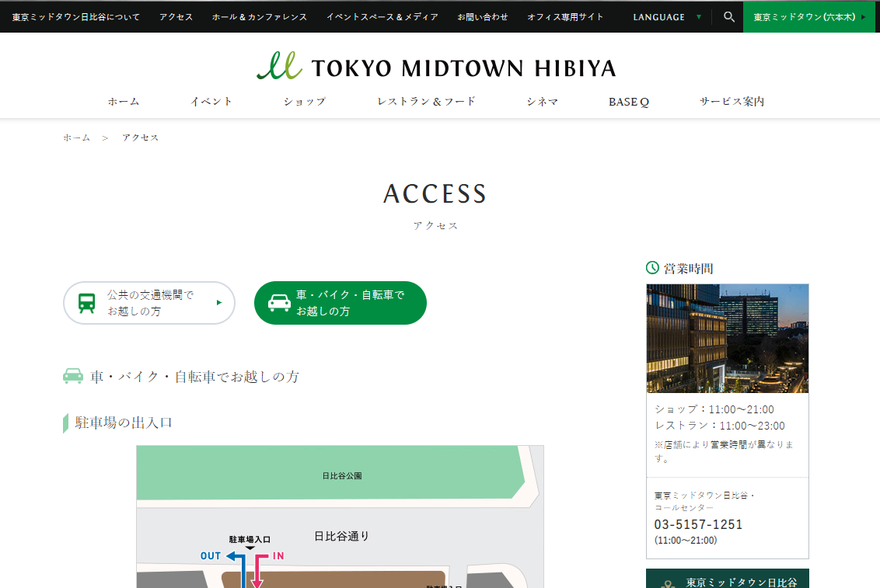Screen dimensions: 880x588
Task: Open the search magnifier icon
Action: click(728, 17)
